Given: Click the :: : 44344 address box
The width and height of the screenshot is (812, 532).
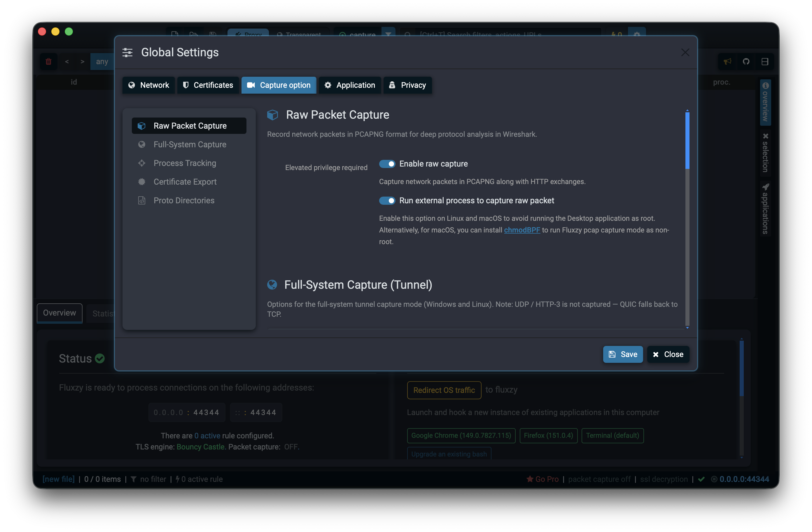Looking at the screenshot, I should tap(256, 413).
